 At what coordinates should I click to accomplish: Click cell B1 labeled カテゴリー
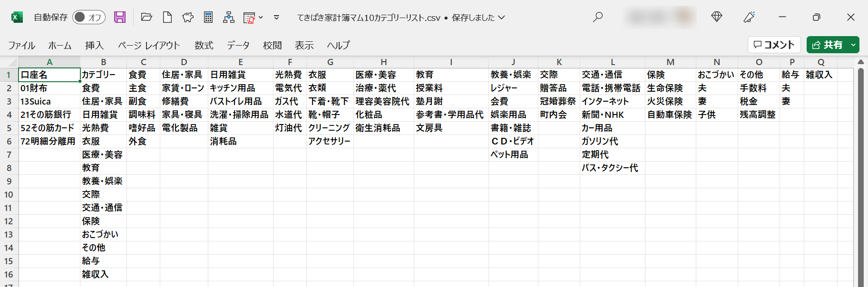click(104, 75)
